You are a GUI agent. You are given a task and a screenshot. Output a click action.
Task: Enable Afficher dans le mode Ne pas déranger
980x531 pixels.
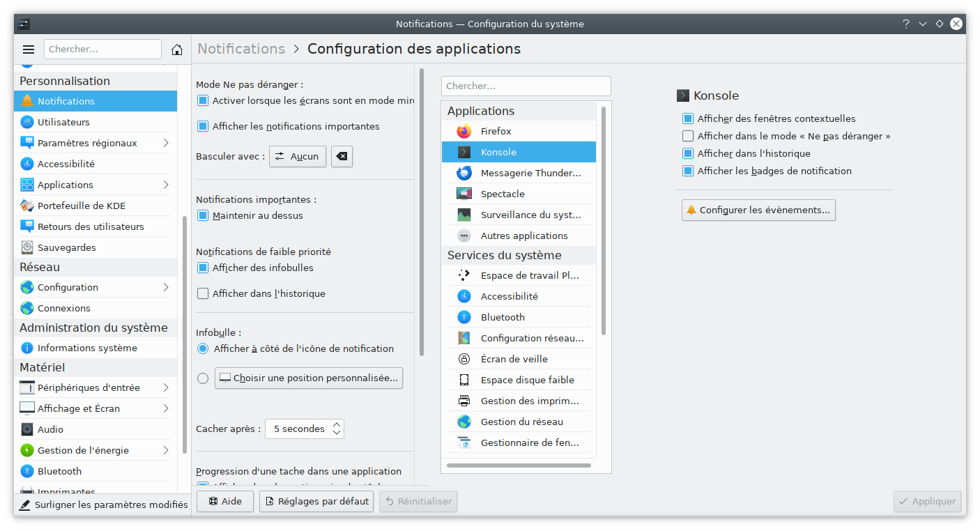[688, 136]
